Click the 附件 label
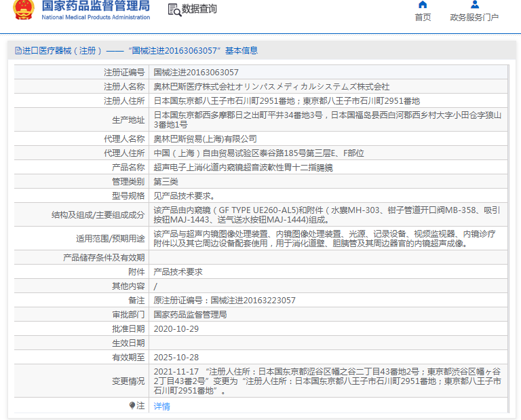Screen dimensions: 521x420 coord(136,272)
